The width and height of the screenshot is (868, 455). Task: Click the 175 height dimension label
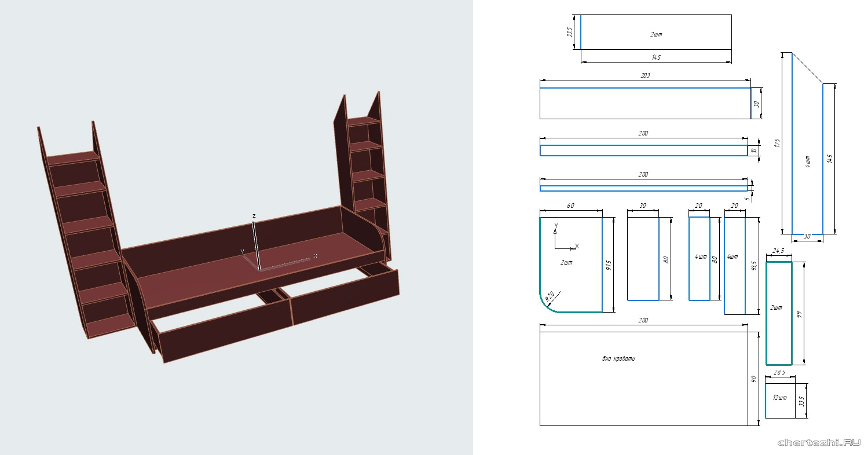pyautogui.click(x=776, y=142)
